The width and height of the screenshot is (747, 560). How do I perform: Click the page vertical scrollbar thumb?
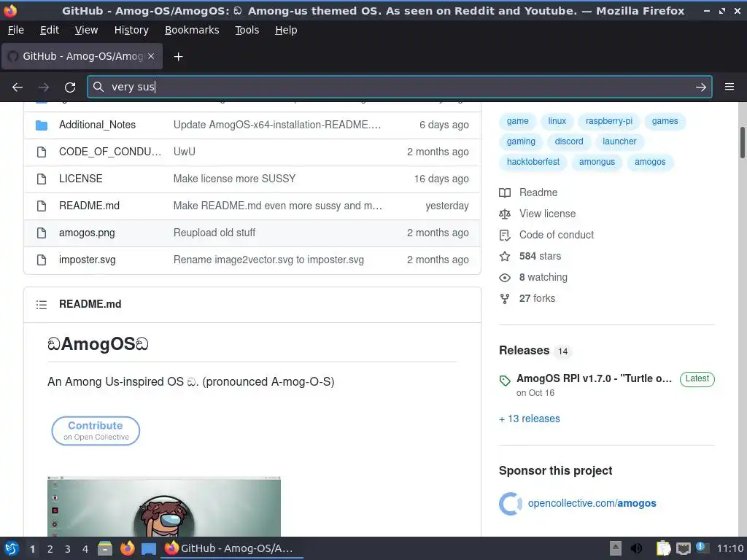click(x=742, y=142)
